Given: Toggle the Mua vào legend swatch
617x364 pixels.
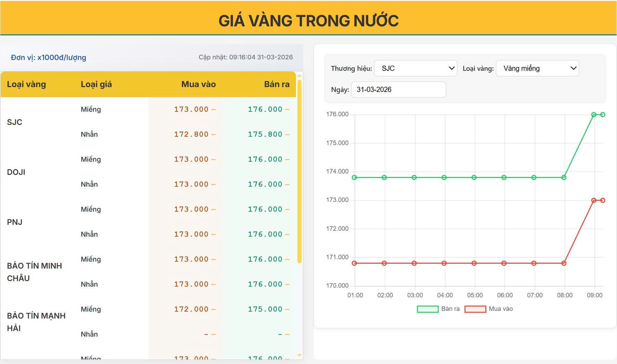Looking at the screenshot, I should click(x=475, y=309).
